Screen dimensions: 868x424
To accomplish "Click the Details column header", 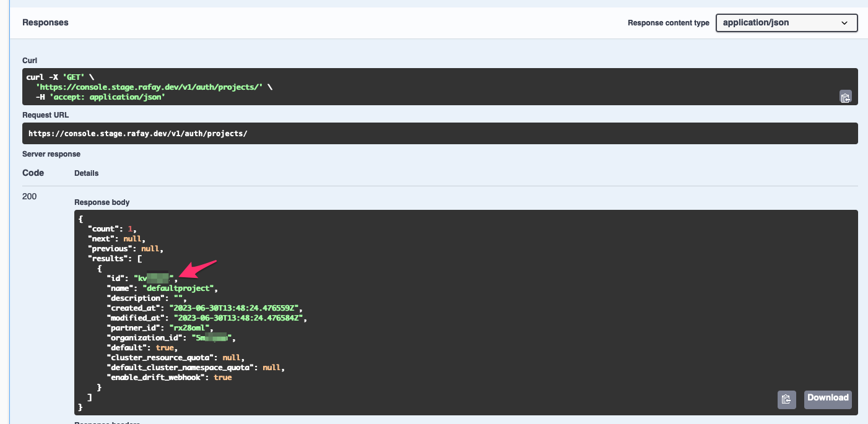I will coord(87,173).
